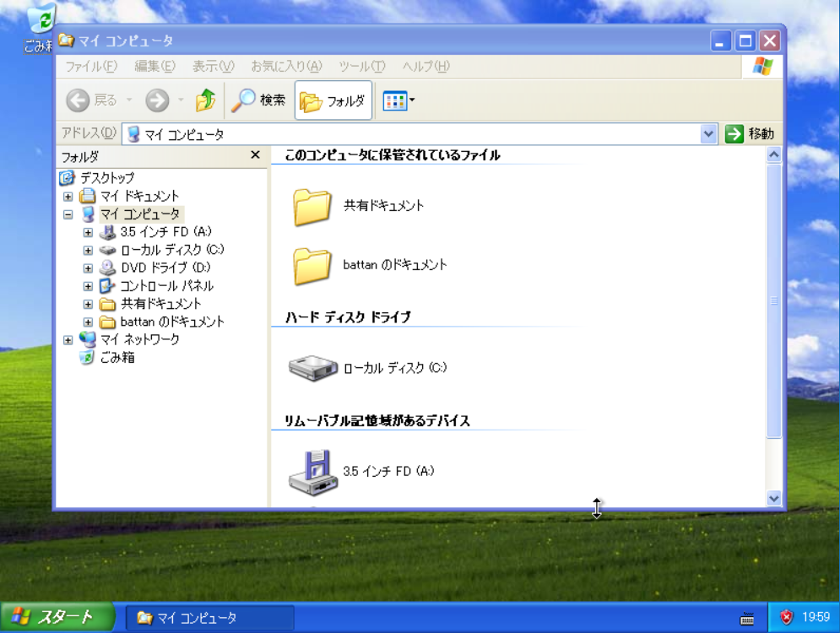This screenshot has width=840, height=633.
Task: Open the 編集(E) menu
Action: tap(154, 67)
